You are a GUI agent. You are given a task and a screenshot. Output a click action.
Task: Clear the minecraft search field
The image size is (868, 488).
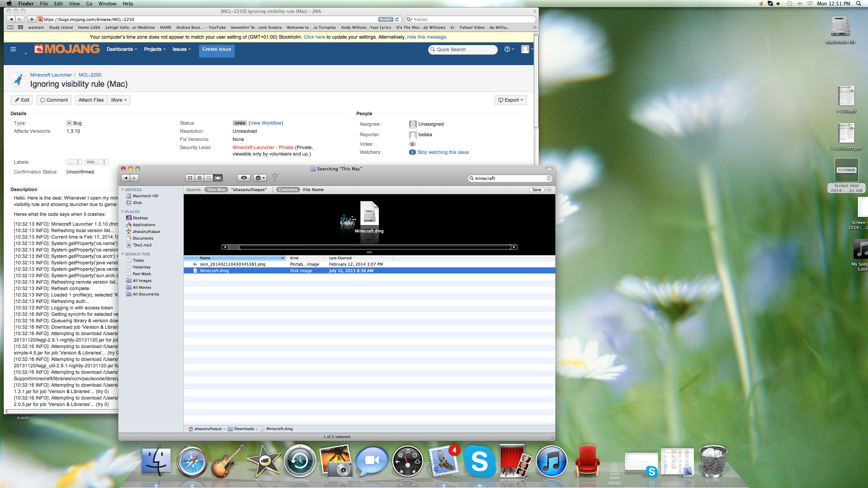click(x=549, y=178)
